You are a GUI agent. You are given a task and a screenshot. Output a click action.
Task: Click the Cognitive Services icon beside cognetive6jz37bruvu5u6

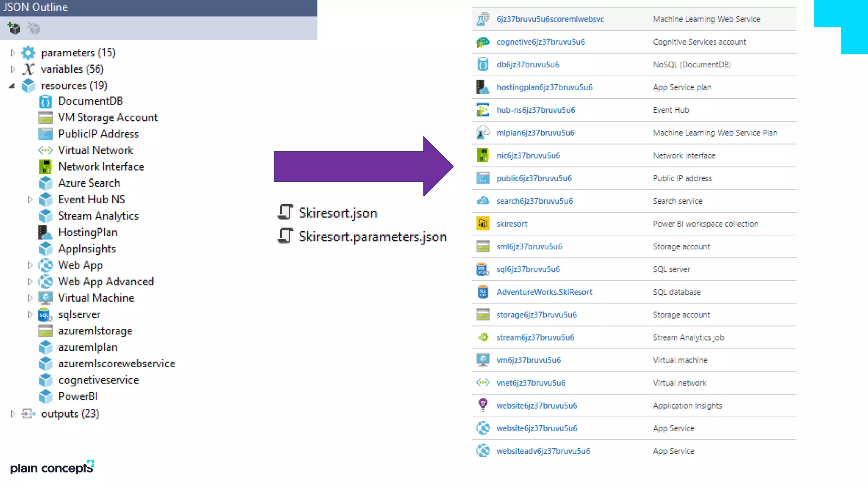click(483, 42)
